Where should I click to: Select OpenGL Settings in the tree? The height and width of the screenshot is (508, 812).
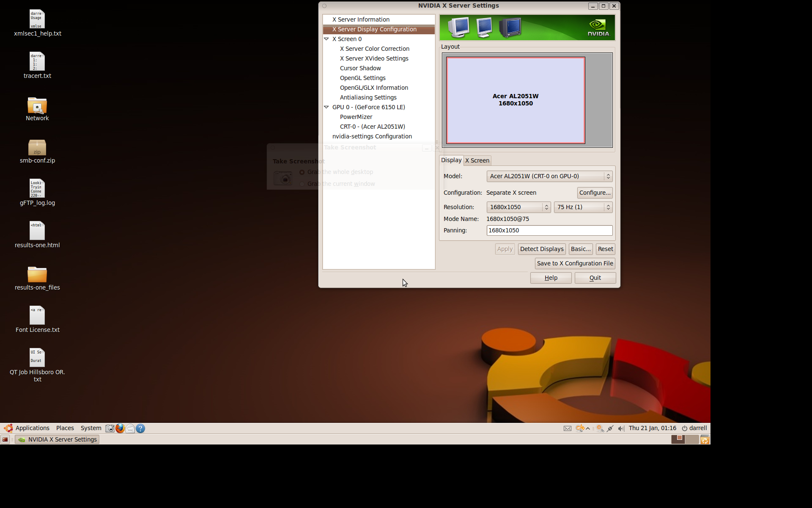click(x=362, y=78)
